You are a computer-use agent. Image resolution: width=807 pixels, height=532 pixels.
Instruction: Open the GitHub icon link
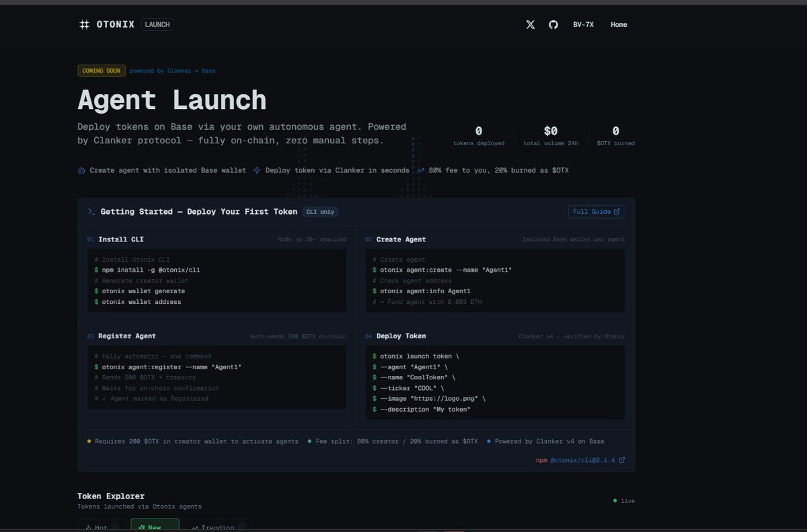coord(553,25)
